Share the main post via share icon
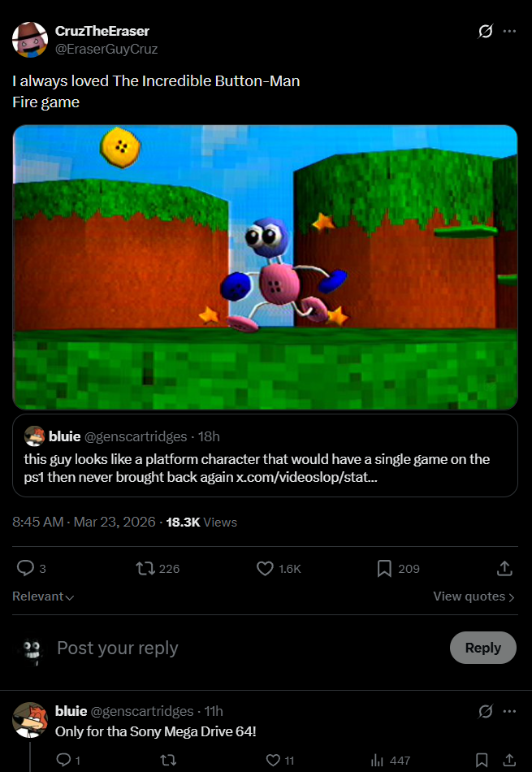 (x=504, y=569)
